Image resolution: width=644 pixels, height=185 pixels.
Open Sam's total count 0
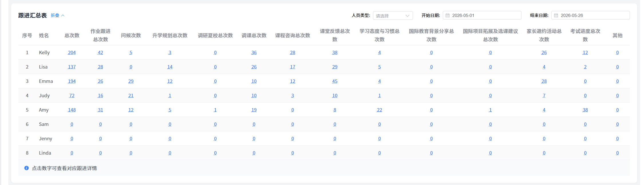tap(72, 124)
